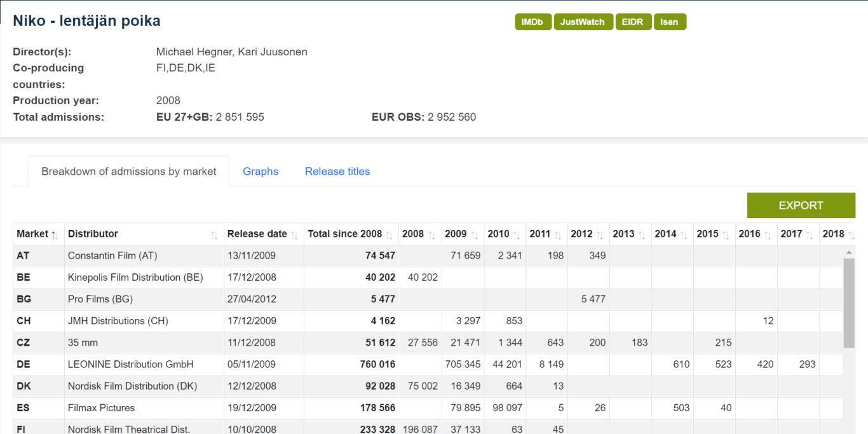Click distributor 35 mm
The width and height of the screenshot is (868, 434).
click(x=83, y=342)
